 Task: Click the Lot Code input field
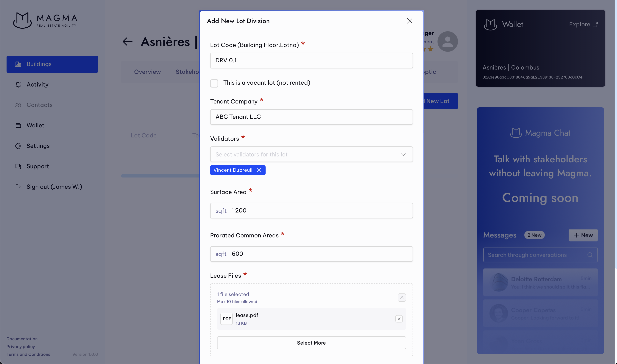(x=311, y=60)
